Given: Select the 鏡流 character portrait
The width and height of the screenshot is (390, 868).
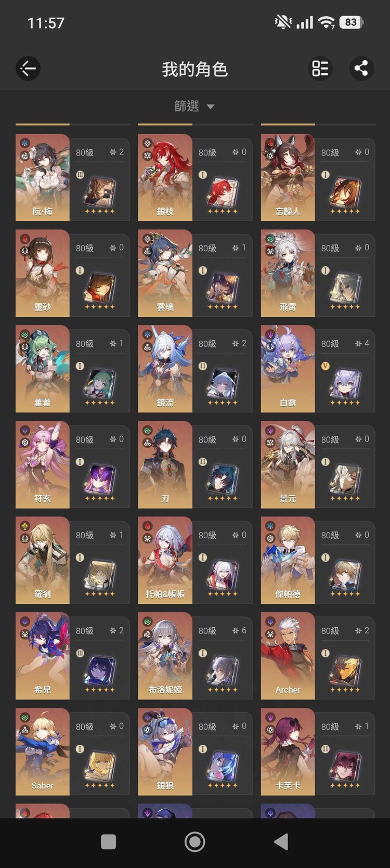Looking at the screenshot, I should (165, 369).
